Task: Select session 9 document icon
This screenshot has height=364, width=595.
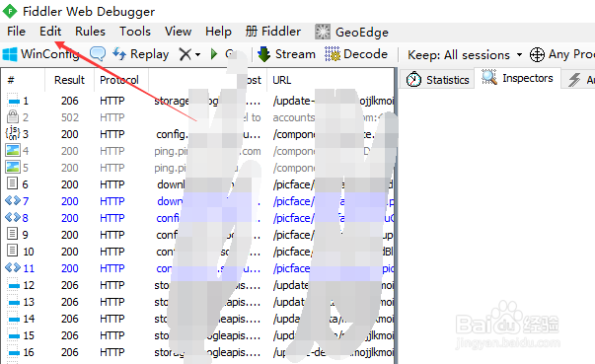Action: click(x=13, y=234)
